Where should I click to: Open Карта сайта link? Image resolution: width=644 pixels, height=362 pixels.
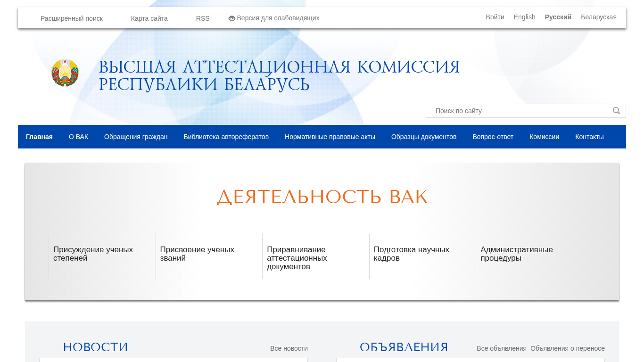[149, 18]
